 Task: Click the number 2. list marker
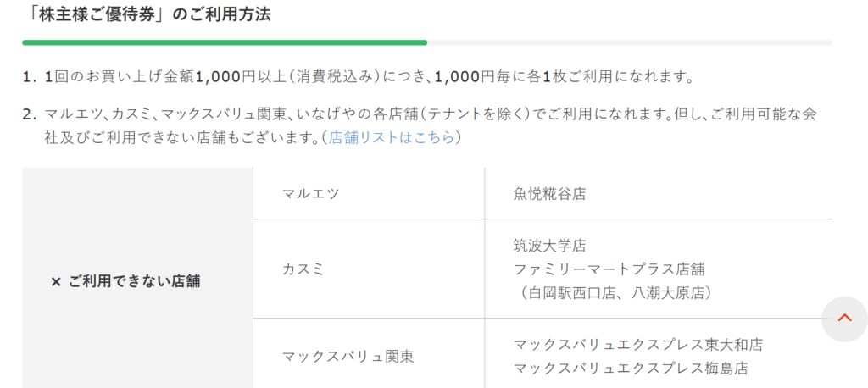point(30,114)
